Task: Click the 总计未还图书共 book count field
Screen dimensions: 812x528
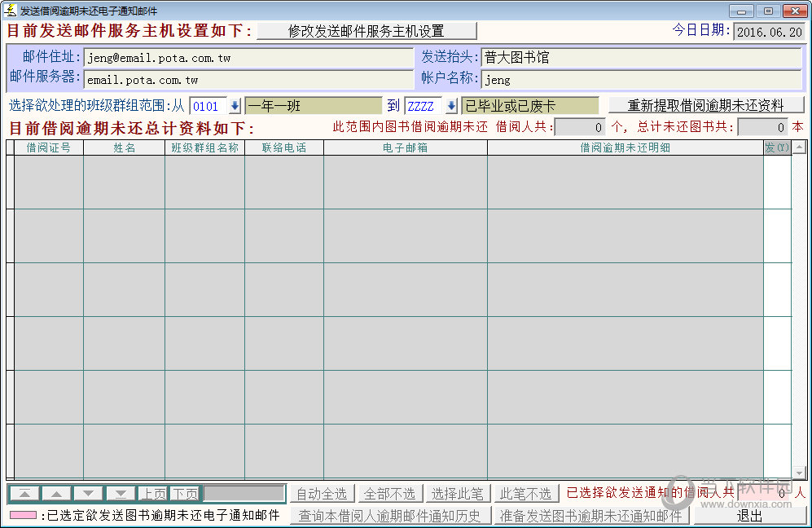Action: click(x=763, y=127)
